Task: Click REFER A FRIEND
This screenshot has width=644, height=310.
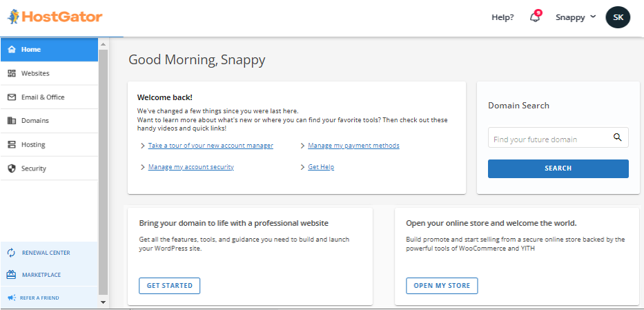Action: [x=39, y=298]
